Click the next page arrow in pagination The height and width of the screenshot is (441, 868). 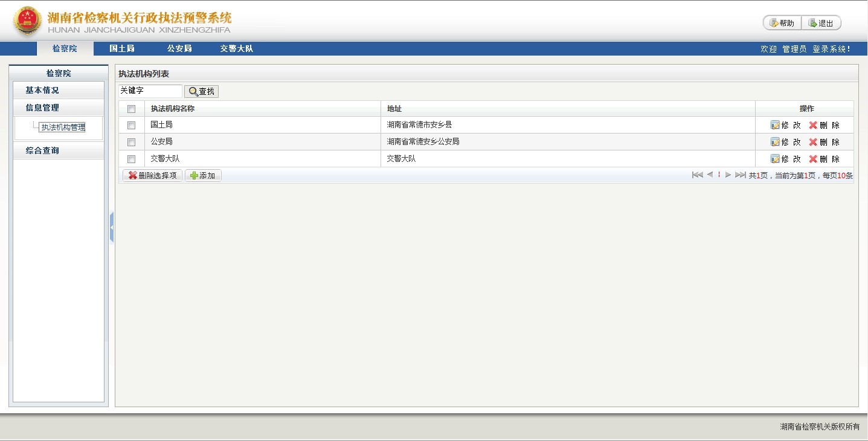(728, 175)
